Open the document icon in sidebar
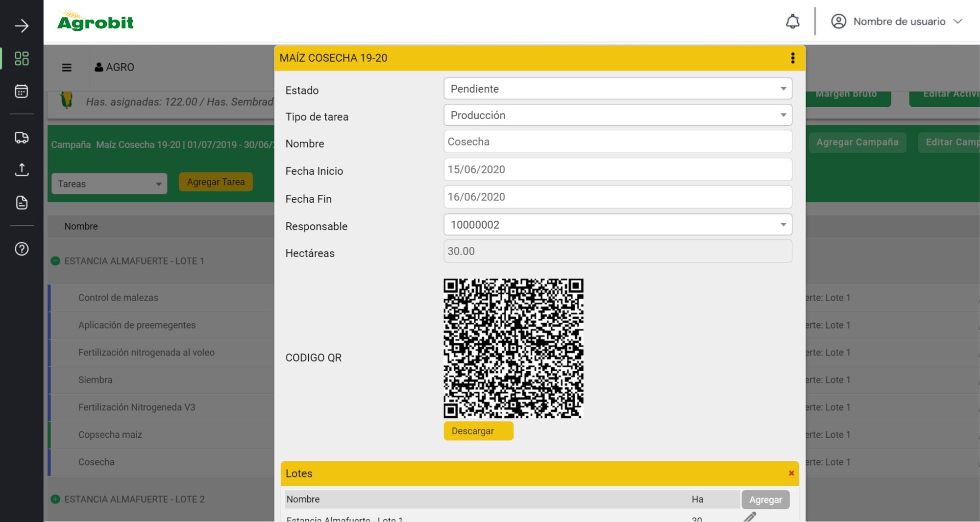Screen dimensions: 980x522 pyautogui.click(x=22, y=203)
